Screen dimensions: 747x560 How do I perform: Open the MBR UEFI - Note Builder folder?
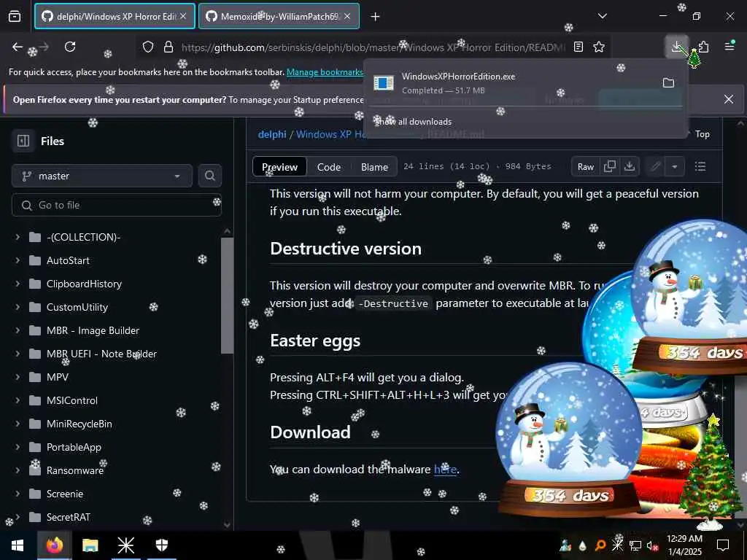(x=101, y=354)
